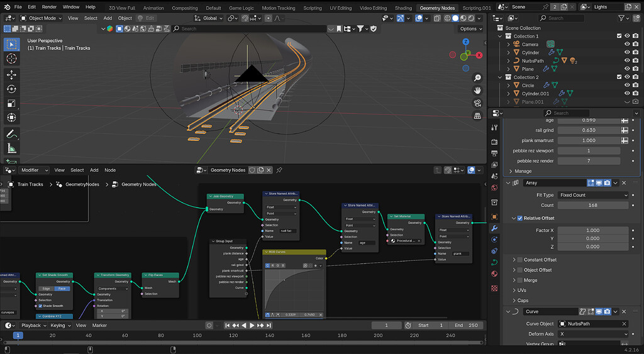Open the Deform Axis X dropdown
The height and width of the screenshot is (354, 644).
click(x=593, y=335)
